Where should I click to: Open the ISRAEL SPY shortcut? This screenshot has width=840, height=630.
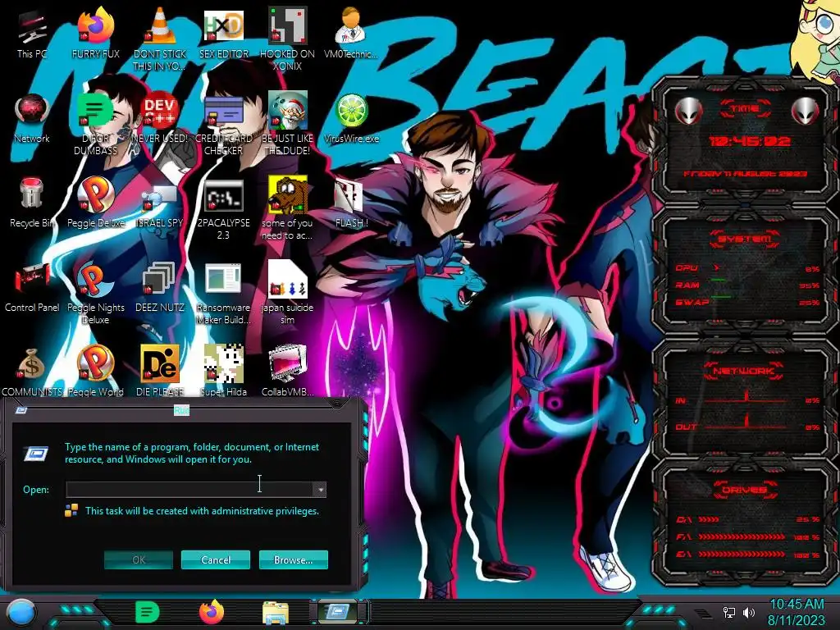coord(160,203)
